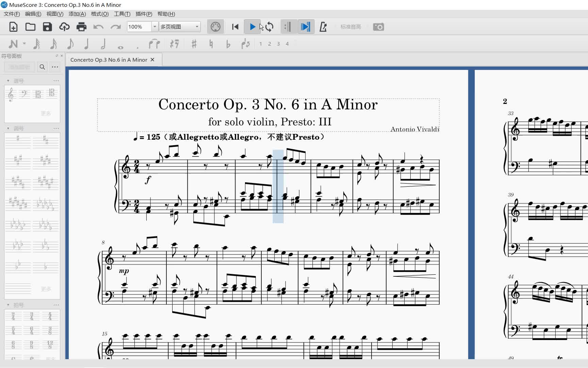This screenshot has width=588, height=368.
Task: Open note input mode dropdown arrow
Action: [x=24, y=44]
